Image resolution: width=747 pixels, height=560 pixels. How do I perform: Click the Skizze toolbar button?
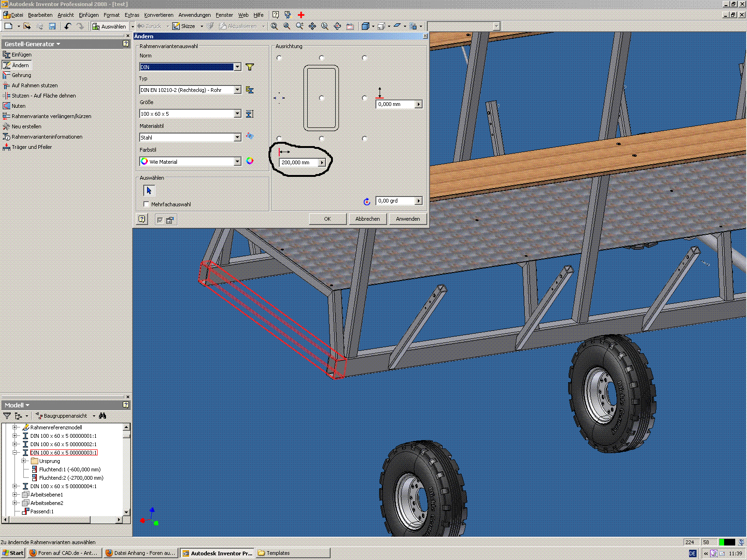[x=184, y=26]
